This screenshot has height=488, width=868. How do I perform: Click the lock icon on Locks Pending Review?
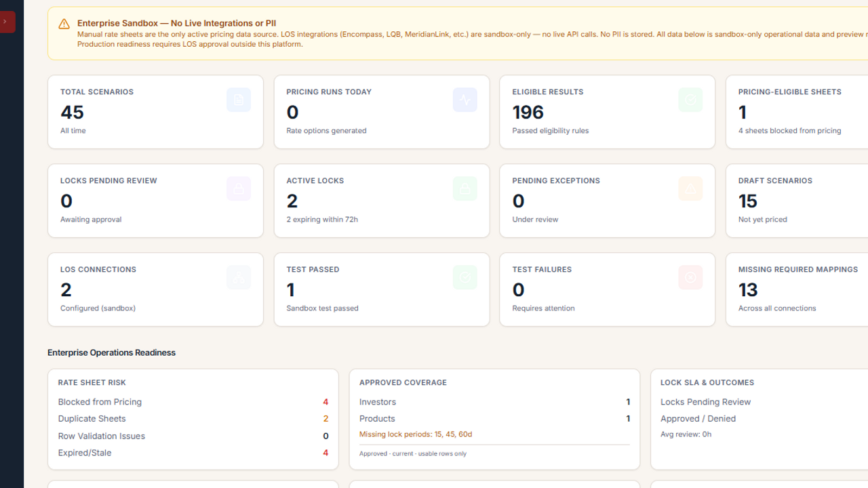[239, 188]
